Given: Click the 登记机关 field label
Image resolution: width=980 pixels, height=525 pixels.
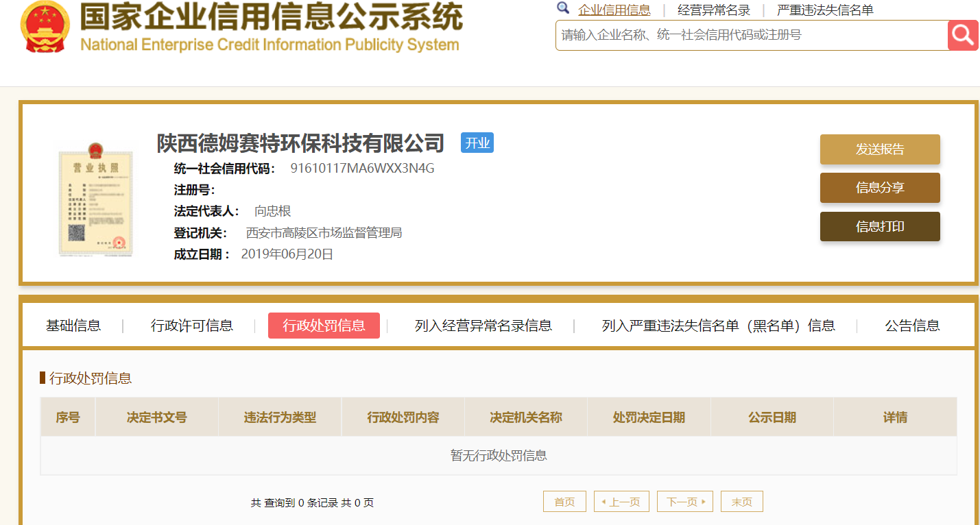Looking at the screenshot, I should (200, 233).
